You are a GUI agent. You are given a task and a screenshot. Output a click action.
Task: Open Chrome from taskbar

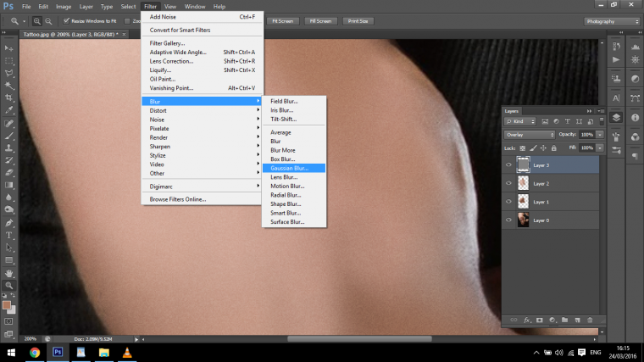pyautogui.click(x=35, y=353)
